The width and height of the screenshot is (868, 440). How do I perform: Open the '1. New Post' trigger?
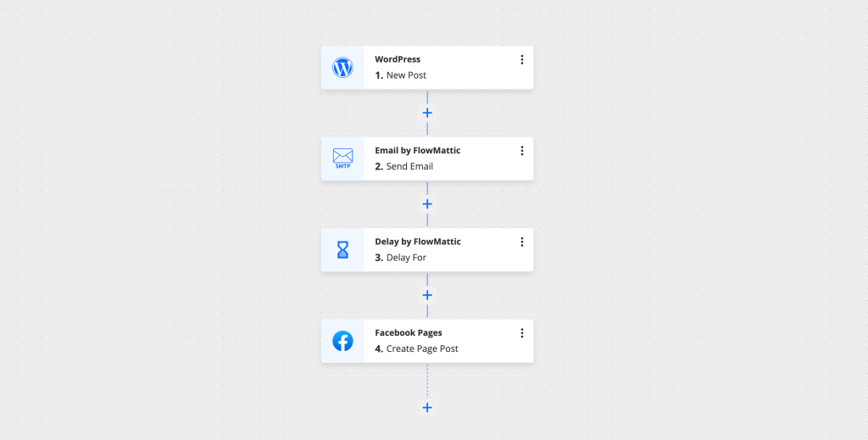tap(400, 75)
